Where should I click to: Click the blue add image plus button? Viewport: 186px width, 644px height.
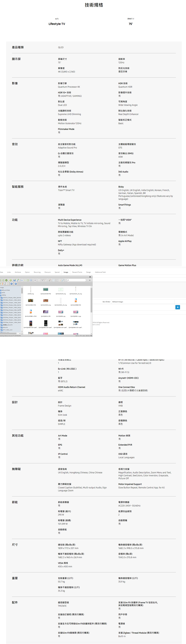[x=177, y=307]
